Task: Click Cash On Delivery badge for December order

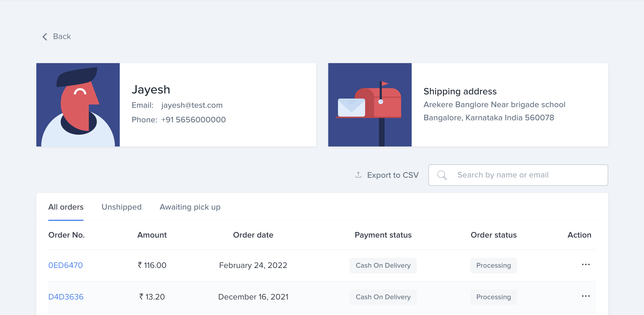Action: pos(383,297)
